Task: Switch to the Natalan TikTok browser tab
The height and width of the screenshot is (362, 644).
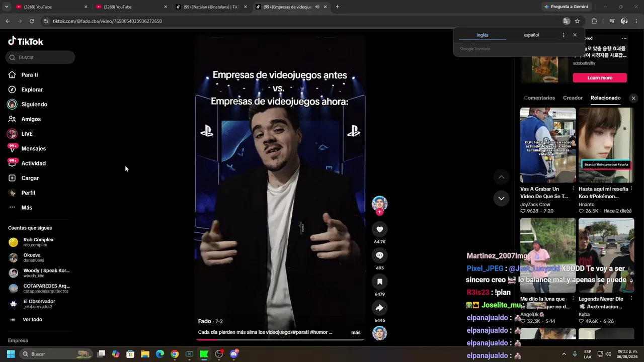Action: pyautogui.click(x=211, y=7)
